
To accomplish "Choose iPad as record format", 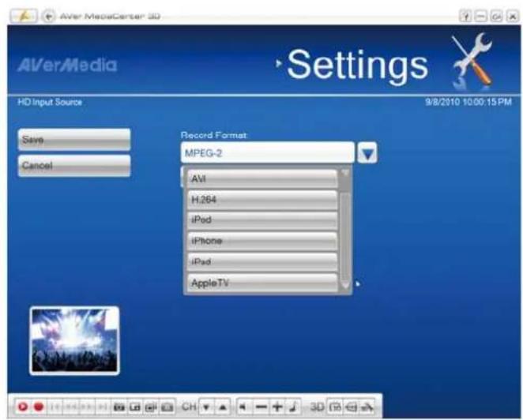I will [x=262, y=262].
